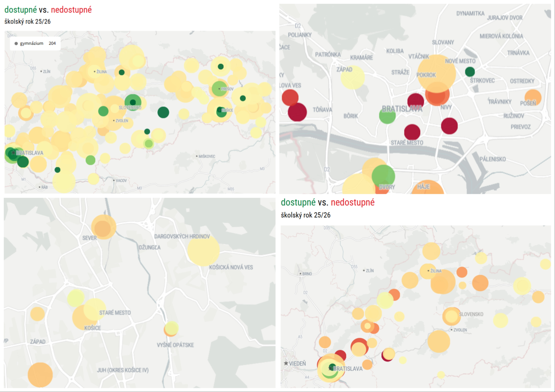Select the green bubble at Prešov
Screen dimensions: 555x392
[x=219, y=89]
